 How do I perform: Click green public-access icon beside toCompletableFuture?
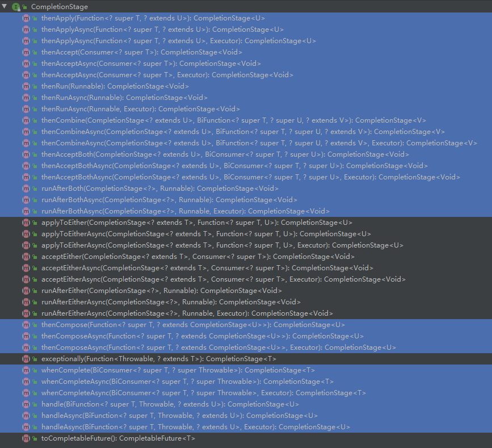(x=35, y=438)
